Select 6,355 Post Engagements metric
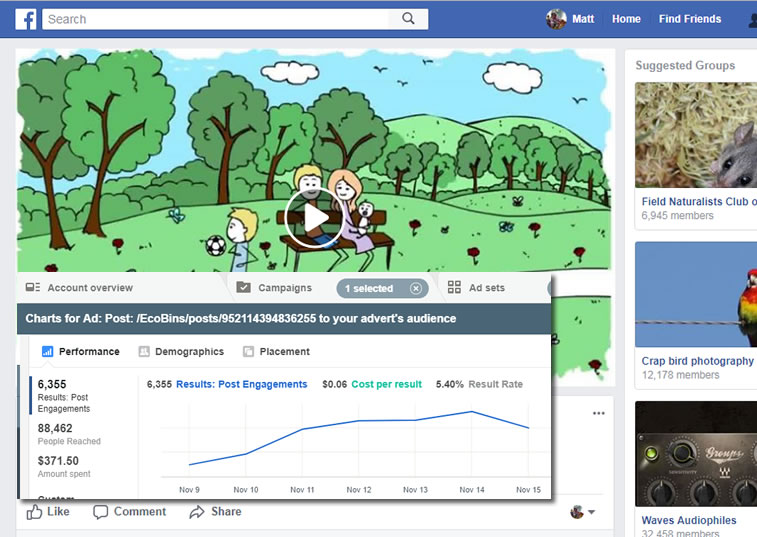Screen dimensions: 757x537 pyautogui.click(x=64, y=396)
